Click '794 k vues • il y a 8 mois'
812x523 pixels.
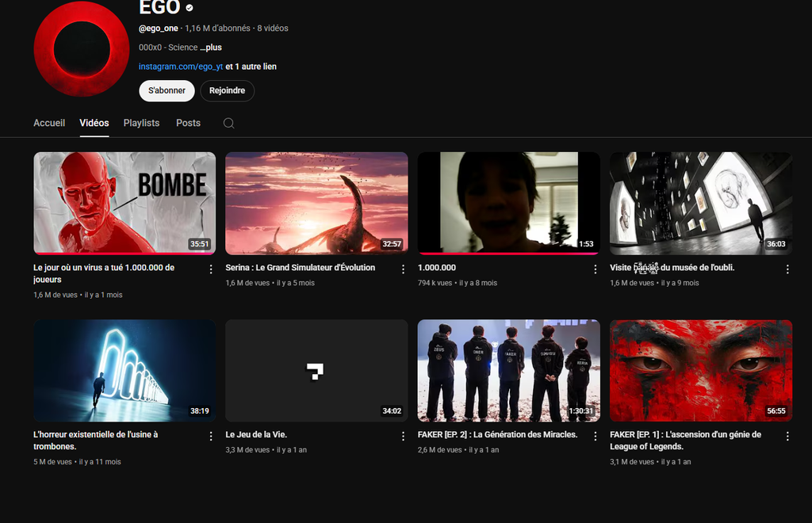(x=458, y=283)
